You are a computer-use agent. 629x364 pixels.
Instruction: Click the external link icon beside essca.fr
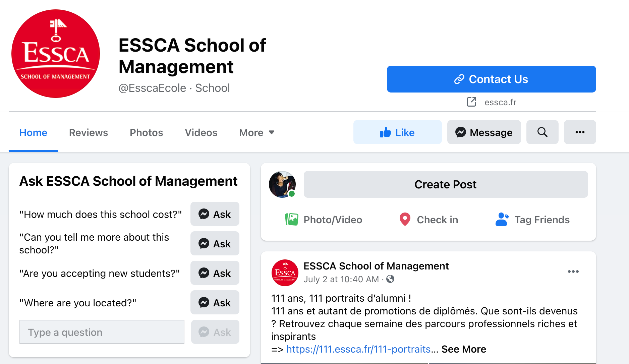[471, 102]
